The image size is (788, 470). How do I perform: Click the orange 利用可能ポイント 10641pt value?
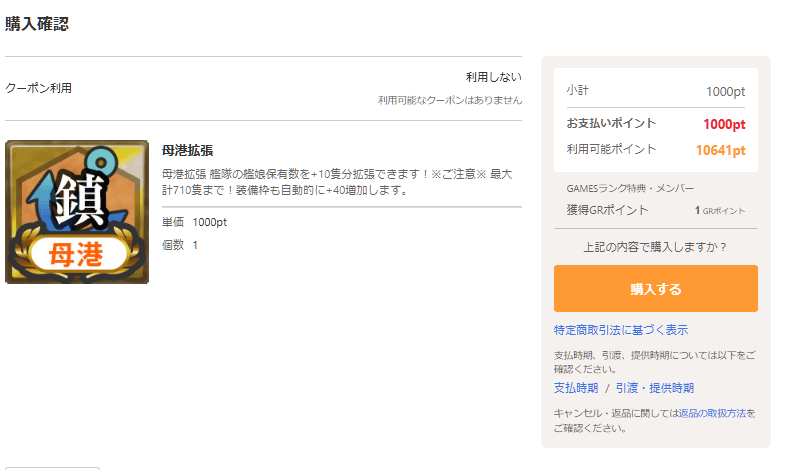[721, 150]
